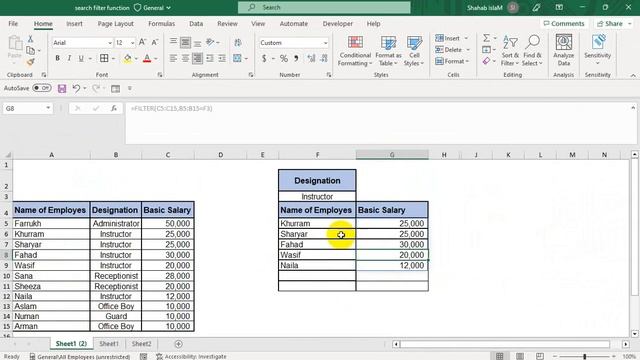Click the font color red A button

click(x=147, y=59)
